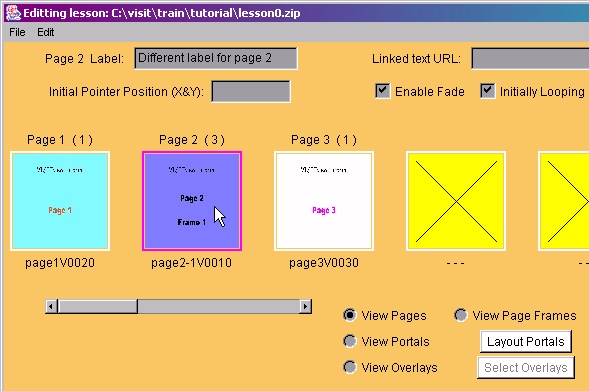
Task: Click the horizontal scrollbar thumb
Action: pos(98,306)
